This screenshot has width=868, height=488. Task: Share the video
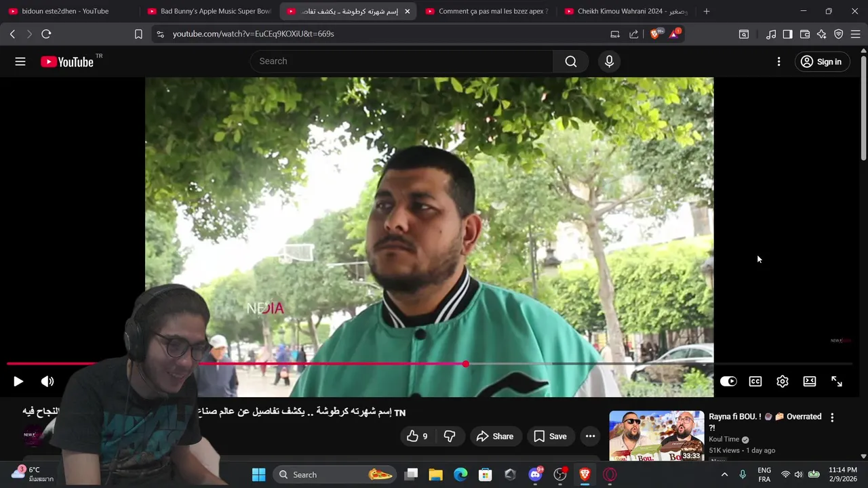[x=496, y=436]
